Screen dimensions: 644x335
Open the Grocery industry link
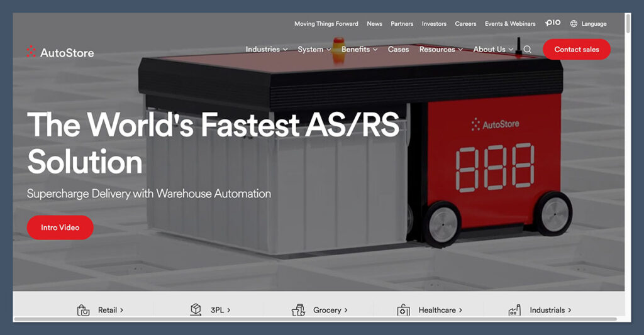point(330,310)
